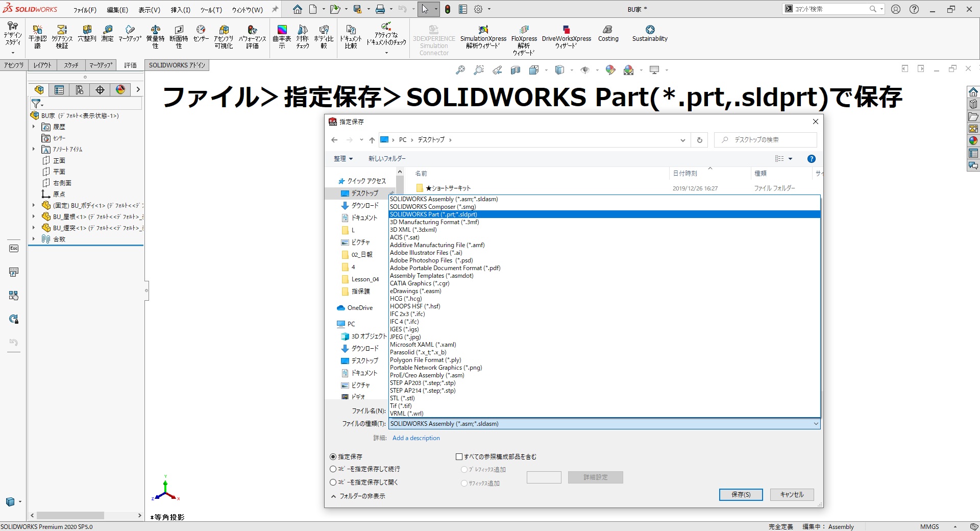The width and height of the screenshot is (980, 531).
Task: Open the 挿入(I) menu
Action: click(x=180, y=9)
